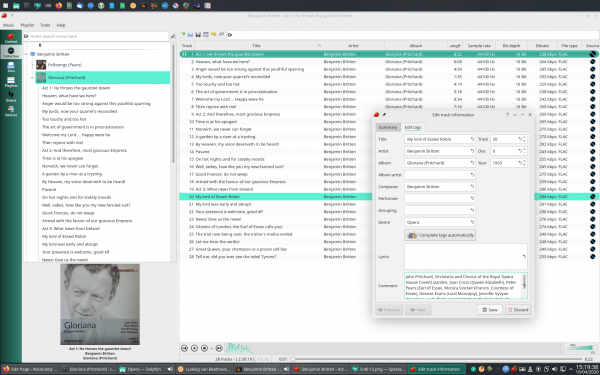Open the Playlists view in sidebar

pyautogui.click(x=11, y=82)
